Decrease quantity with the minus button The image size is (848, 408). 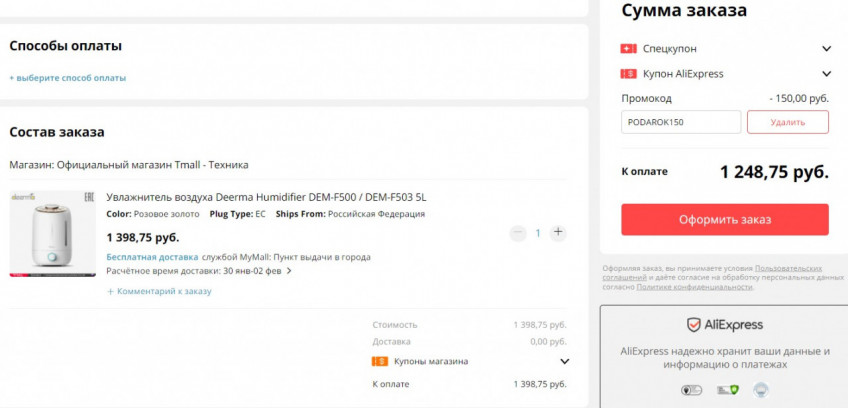pyautogui.click(x=517, y=233)
